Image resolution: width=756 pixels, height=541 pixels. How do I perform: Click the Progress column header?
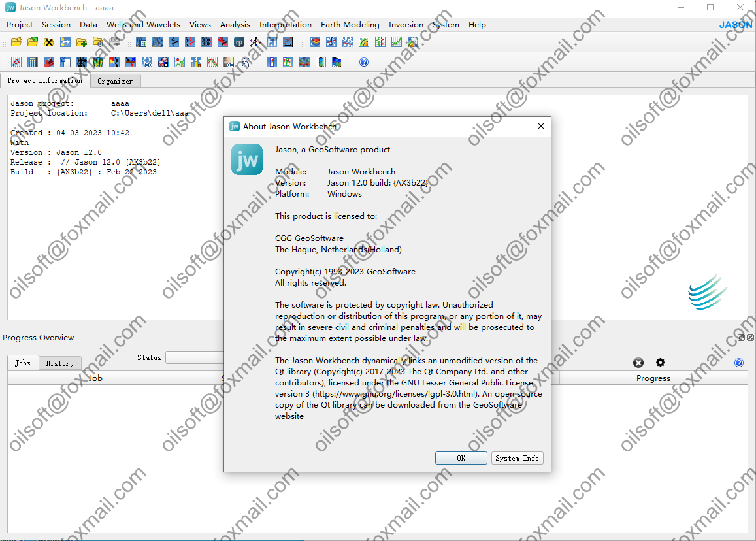click(x=653, y=378)
